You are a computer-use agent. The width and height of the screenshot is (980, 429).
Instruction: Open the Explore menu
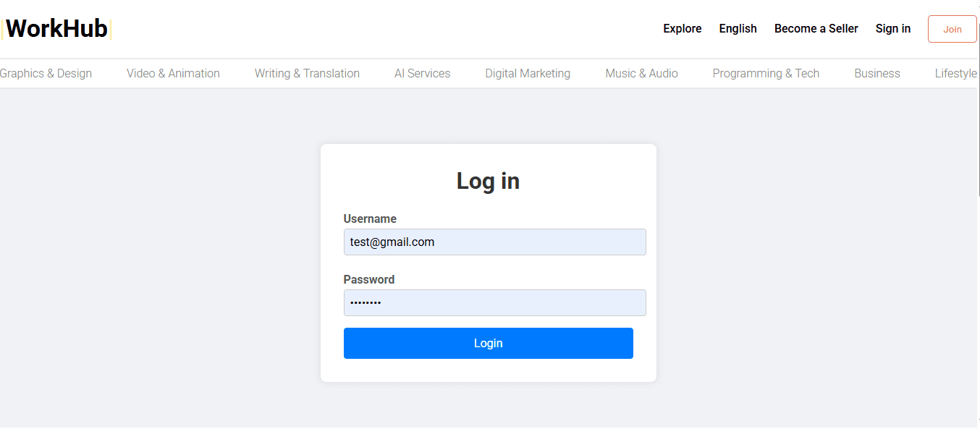682,28
